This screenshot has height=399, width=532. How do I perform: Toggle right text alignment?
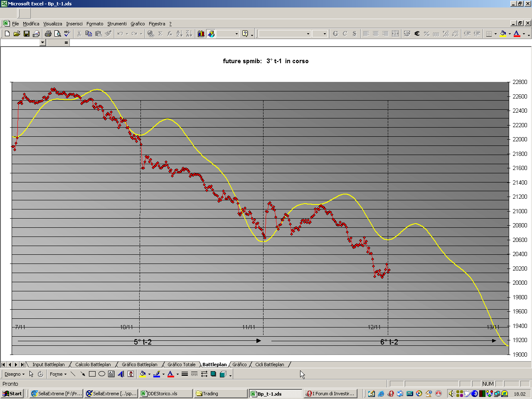(x=385, y=34)
